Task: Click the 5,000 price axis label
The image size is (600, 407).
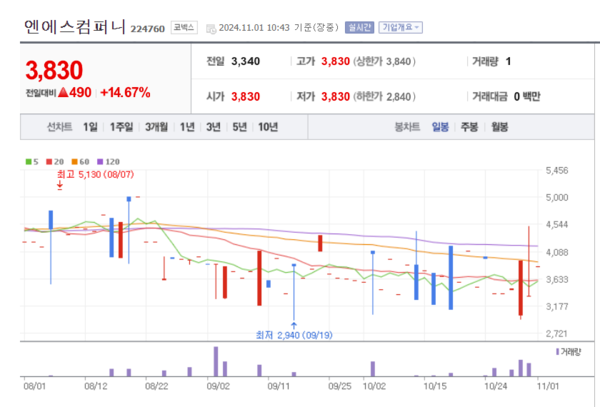Action: [x=557, y=197]
